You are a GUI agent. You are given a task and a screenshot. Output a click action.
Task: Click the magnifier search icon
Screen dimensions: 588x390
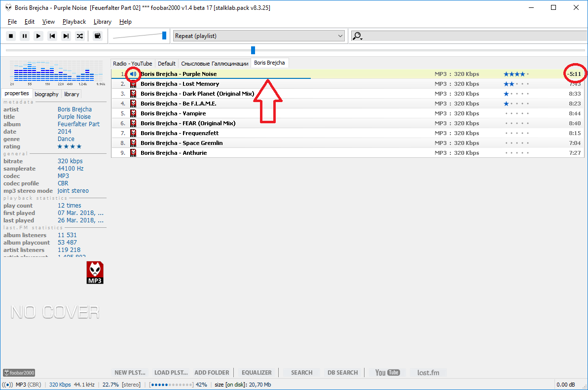point(357,36)
